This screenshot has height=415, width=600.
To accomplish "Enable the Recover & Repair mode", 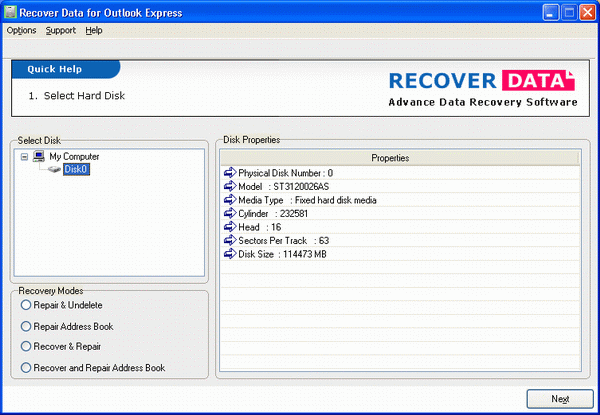I will (x=26, y=347).
